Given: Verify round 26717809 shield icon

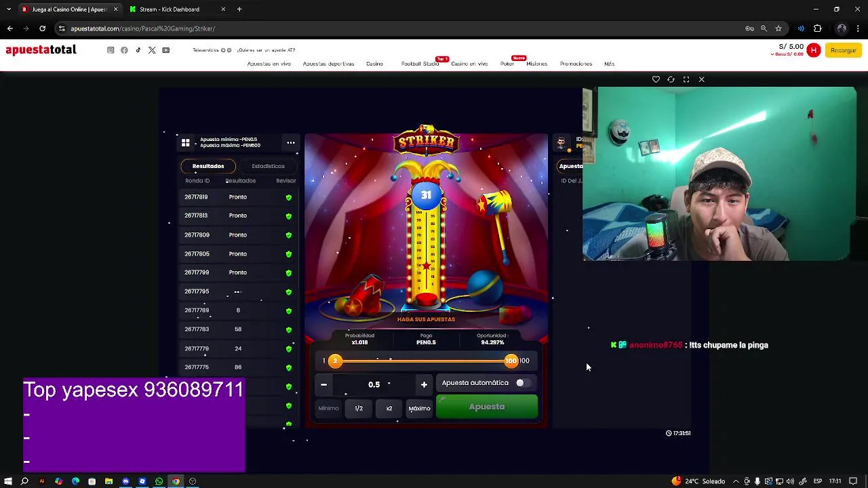Looking at the screenshot, I should click(x=289, y=235).
